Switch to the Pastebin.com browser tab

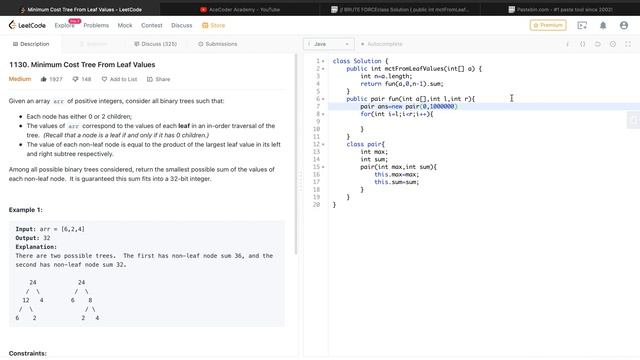560,9
